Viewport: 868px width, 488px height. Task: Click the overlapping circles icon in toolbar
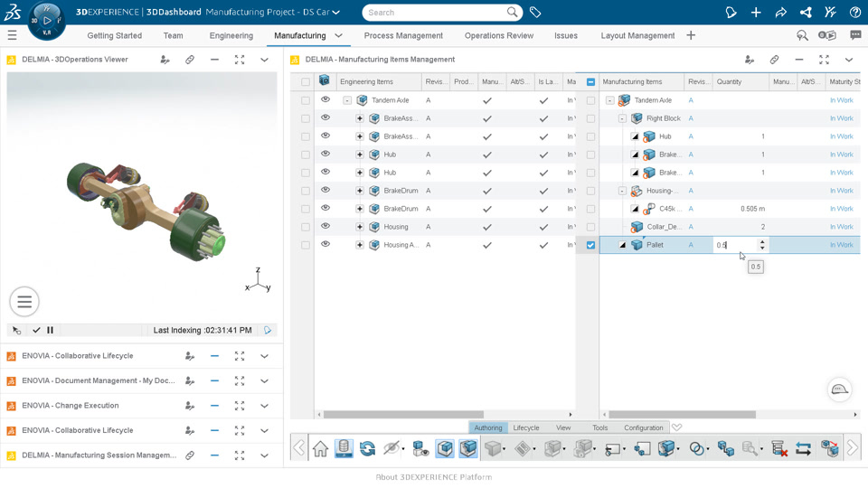tap(696, 448)
